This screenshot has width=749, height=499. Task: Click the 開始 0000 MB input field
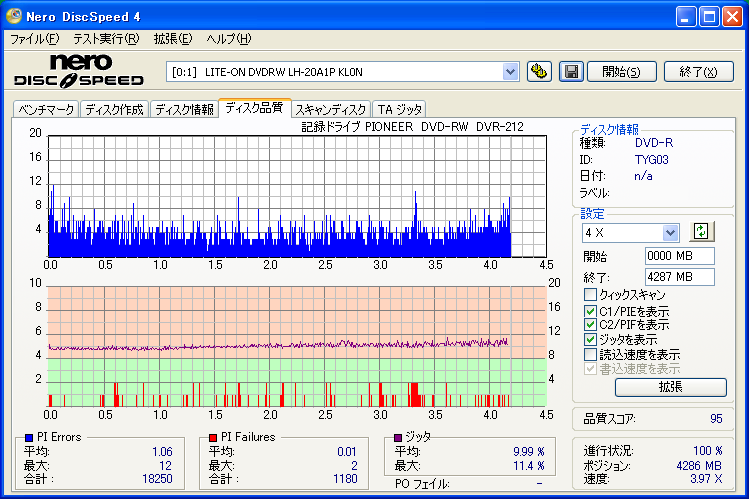point(680,256)
